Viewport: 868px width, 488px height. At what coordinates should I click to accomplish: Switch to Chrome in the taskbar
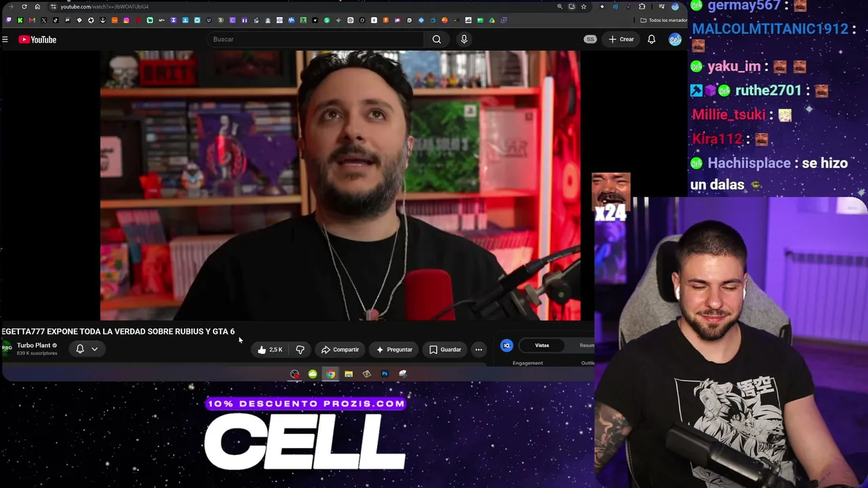pyautogui.click(x=330, y=374)
